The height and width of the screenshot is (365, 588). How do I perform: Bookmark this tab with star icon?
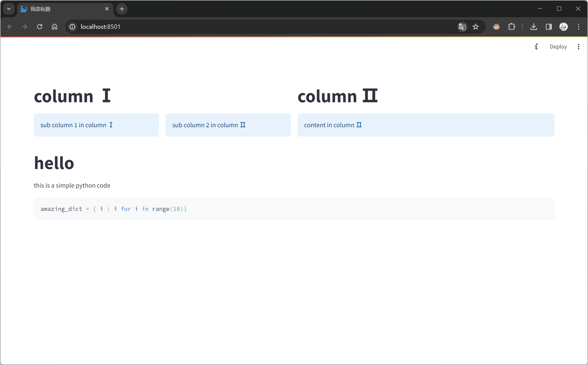coord(476,27)
